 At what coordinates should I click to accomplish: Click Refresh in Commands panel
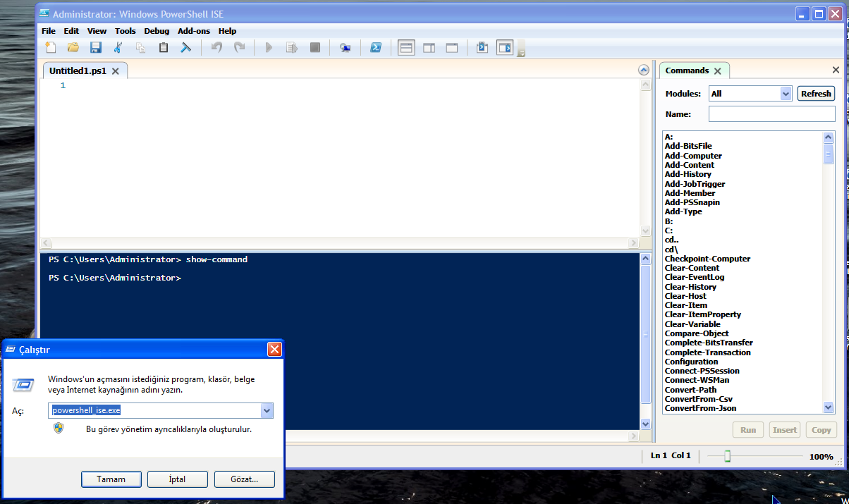click(816, 93)
